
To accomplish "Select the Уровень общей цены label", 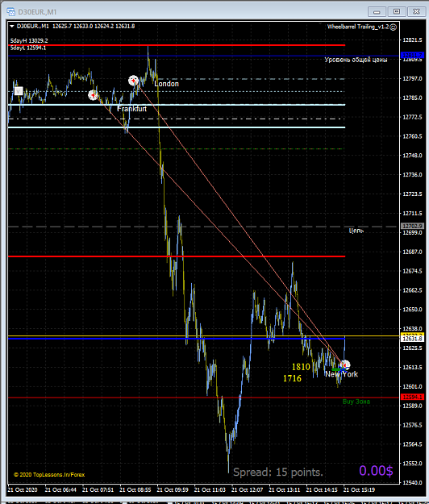I will pos(356,60).
